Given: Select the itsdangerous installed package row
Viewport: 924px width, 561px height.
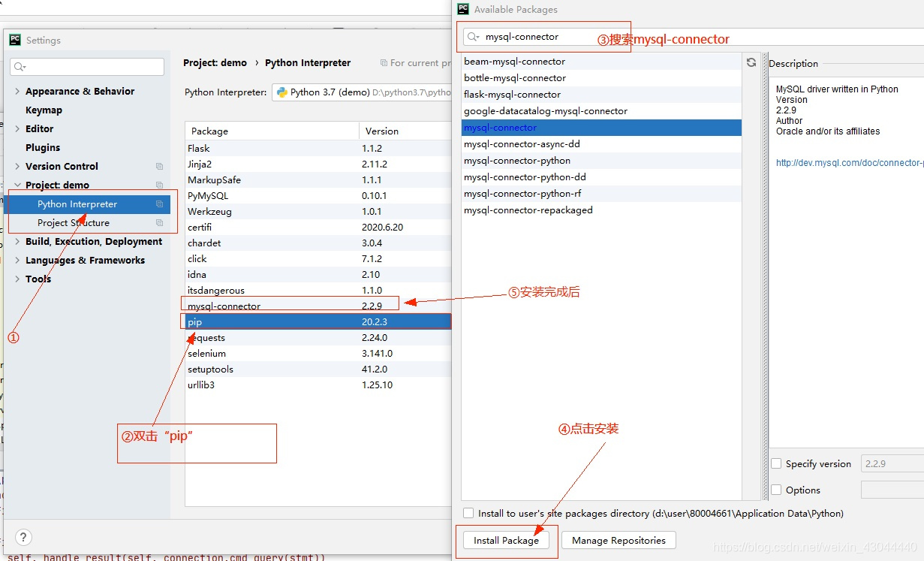Looking at the screenshot, I should pos(318,291).
